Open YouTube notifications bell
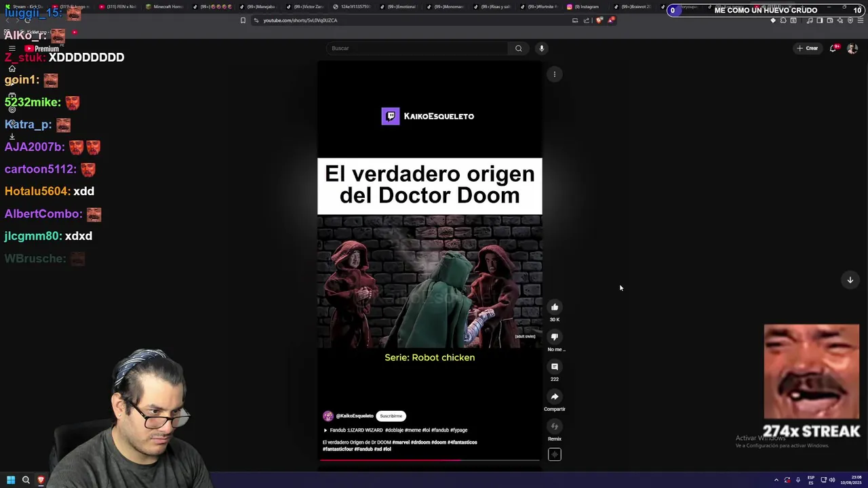This screenshot has height=488, width=868. [x=833, y=48]
